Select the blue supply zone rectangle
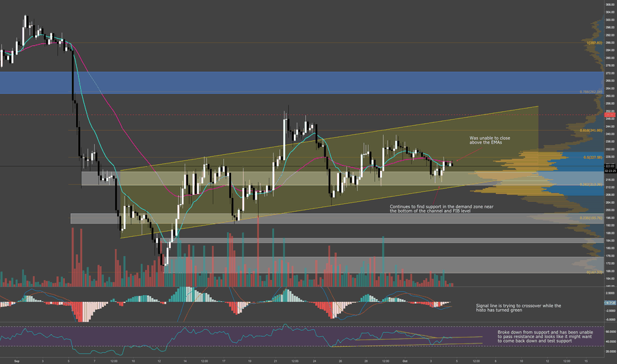Screen dimensions: 617x364 pyautogui.click(x=301, y=83)
